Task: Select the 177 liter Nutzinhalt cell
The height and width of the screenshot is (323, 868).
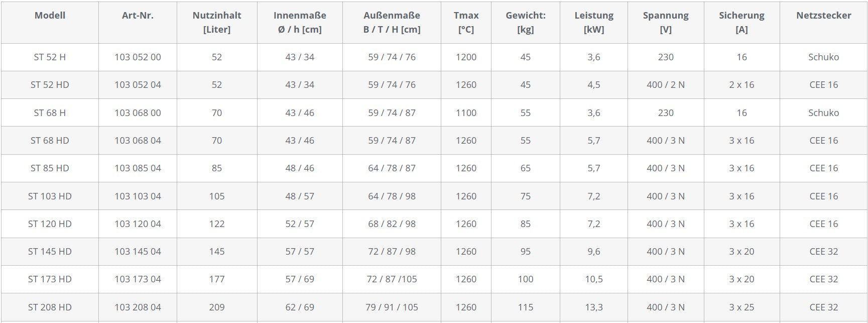Action: [217, 279]
